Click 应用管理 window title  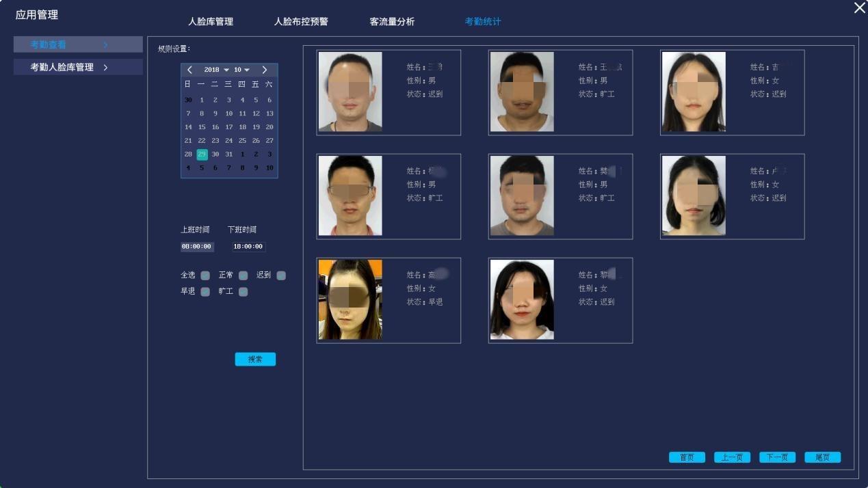pyautogui.click(x=37, y=14)
